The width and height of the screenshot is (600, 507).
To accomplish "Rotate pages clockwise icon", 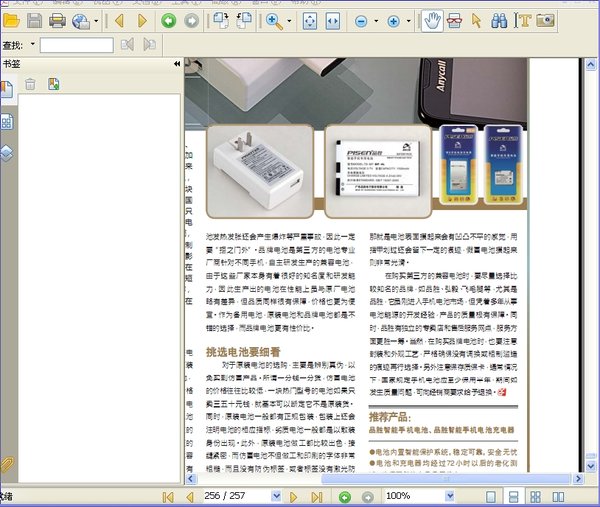I will click(221, 20).
